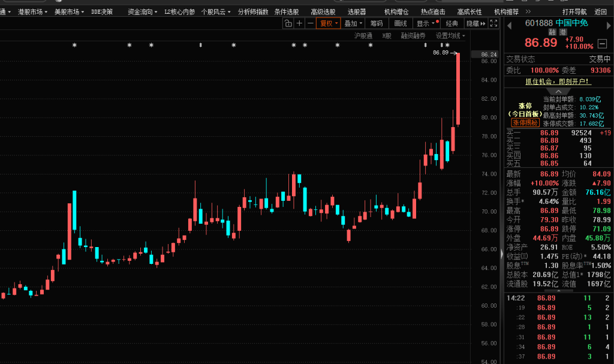
Task: Click the 86.00 mark on price axis
Action: pos(488,61)
